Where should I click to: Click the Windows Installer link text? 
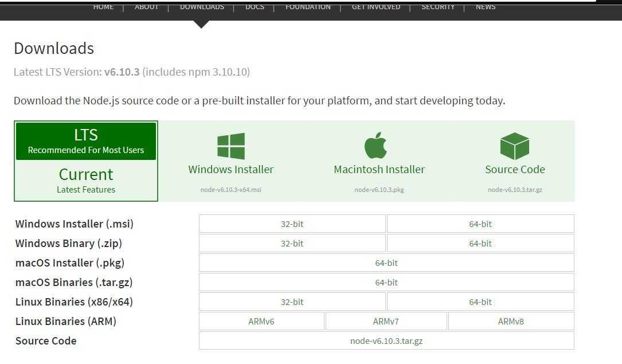click(231, 169)
